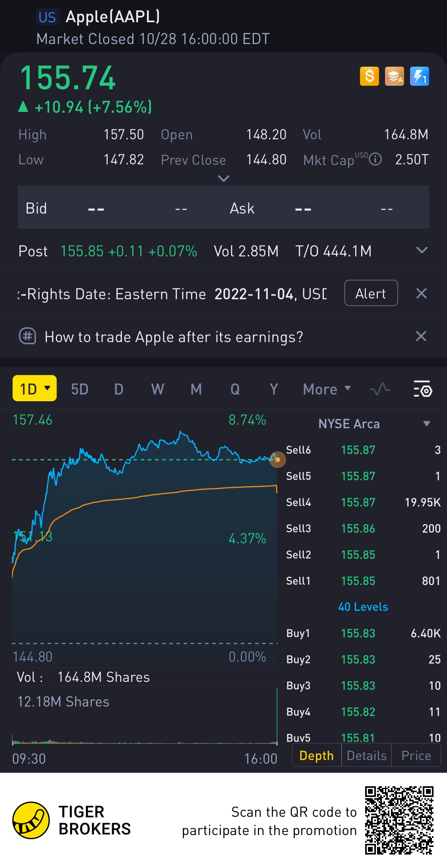Screen dimensions: 447x868
Task: Switch chart to Q quarterly view
Action: (x=235, y=389)
